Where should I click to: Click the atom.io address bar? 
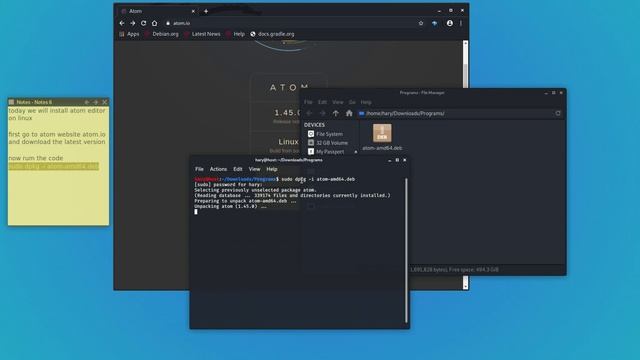290,23
